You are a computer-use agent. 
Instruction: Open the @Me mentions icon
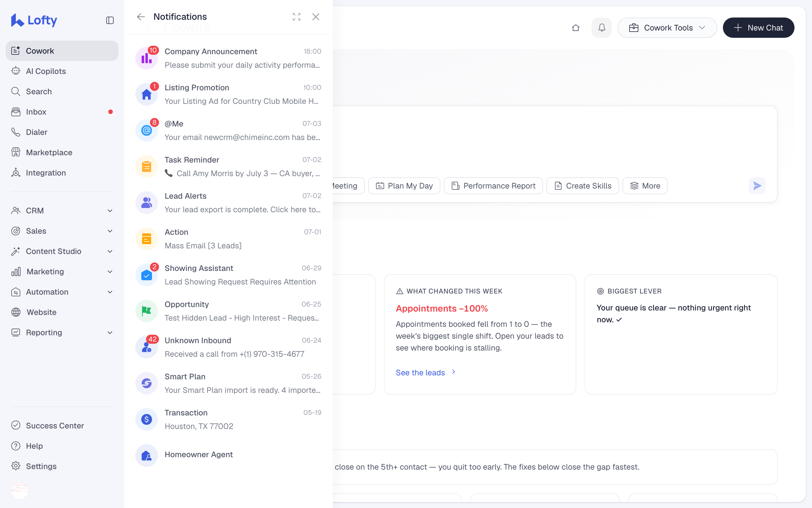[x=147, y=130]
